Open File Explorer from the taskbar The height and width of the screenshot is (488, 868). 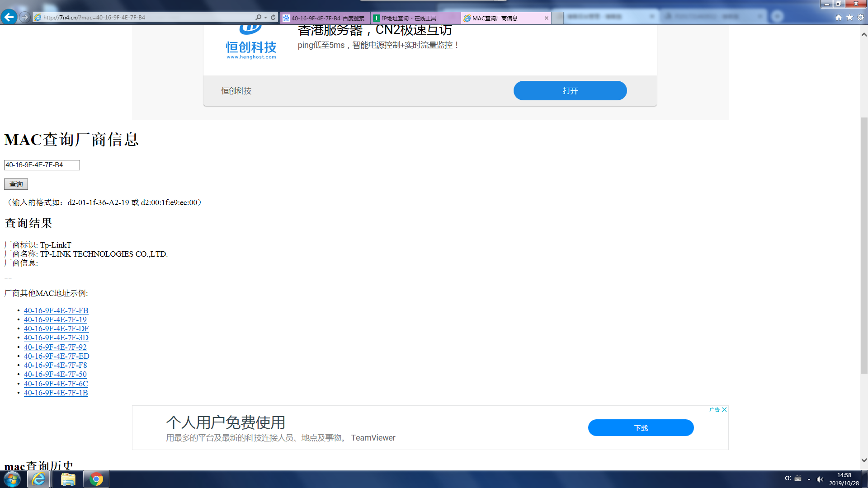click(x=68, y=479)
